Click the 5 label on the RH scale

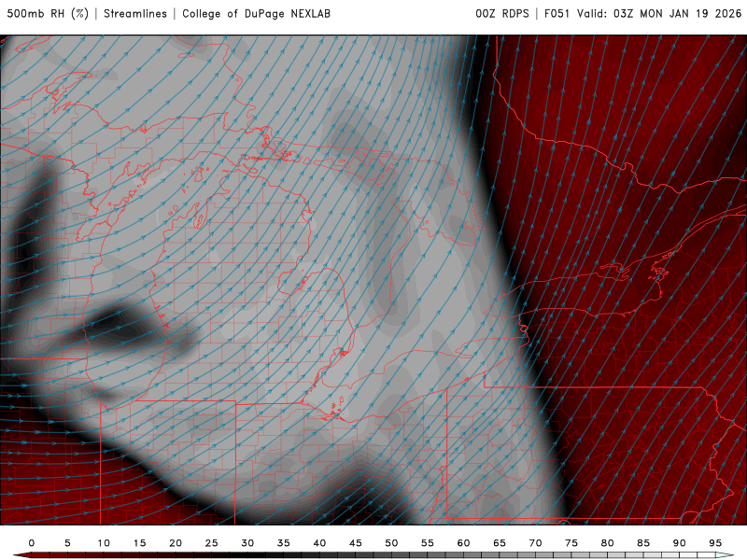pyautogui.click(x=67, y=543)
